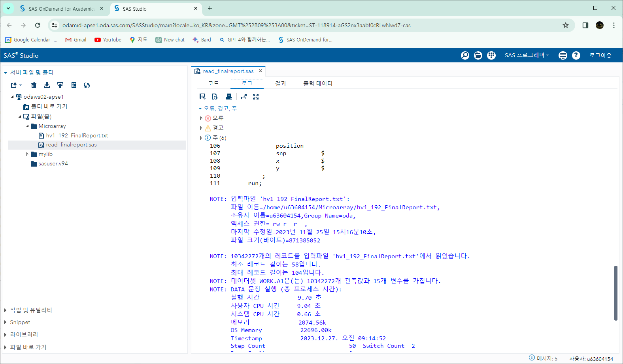Click the Refresh icon in file pane
623x364 pixels.
(87, 85)
